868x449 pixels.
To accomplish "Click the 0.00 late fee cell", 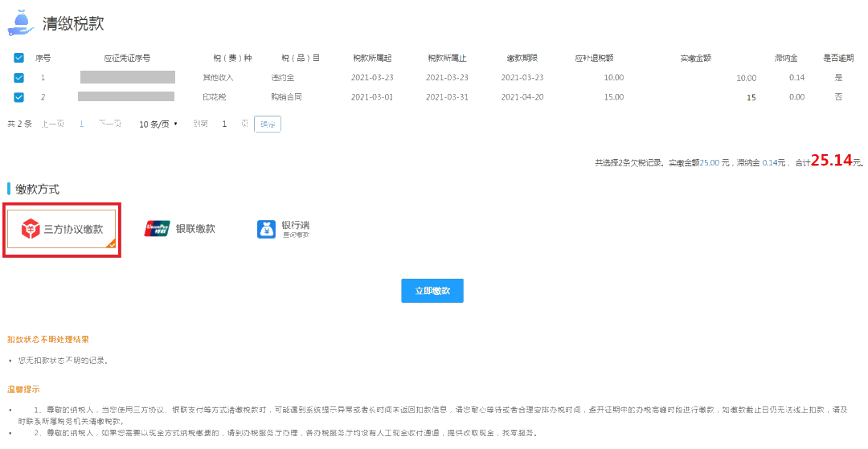I will 796,97.
